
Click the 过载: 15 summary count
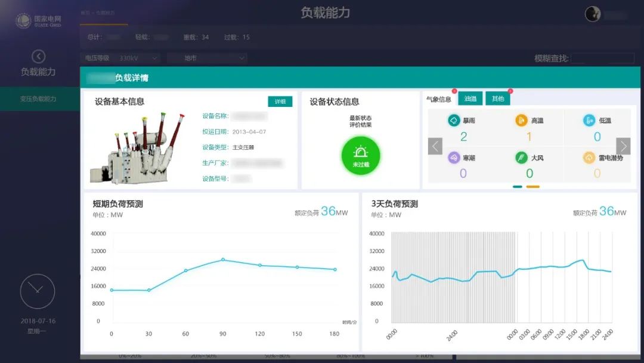pos(237,38)
